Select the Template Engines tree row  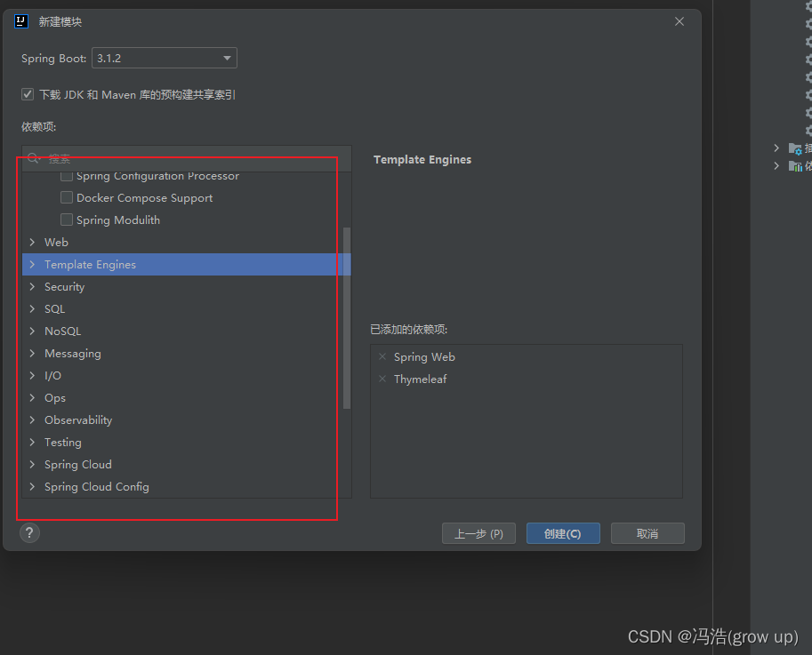coord(187,264)
